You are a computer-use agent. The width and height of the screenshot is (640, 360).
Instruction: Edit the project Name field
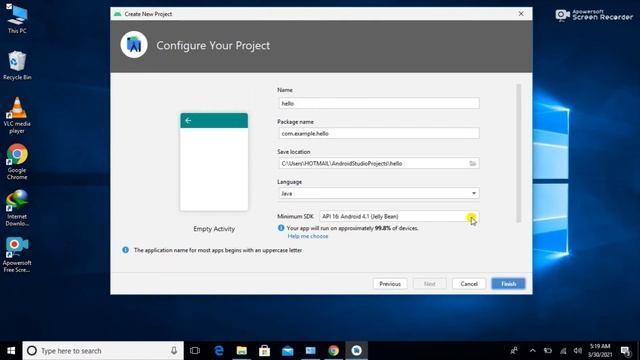pyautogui.click(x=379, y=103)
